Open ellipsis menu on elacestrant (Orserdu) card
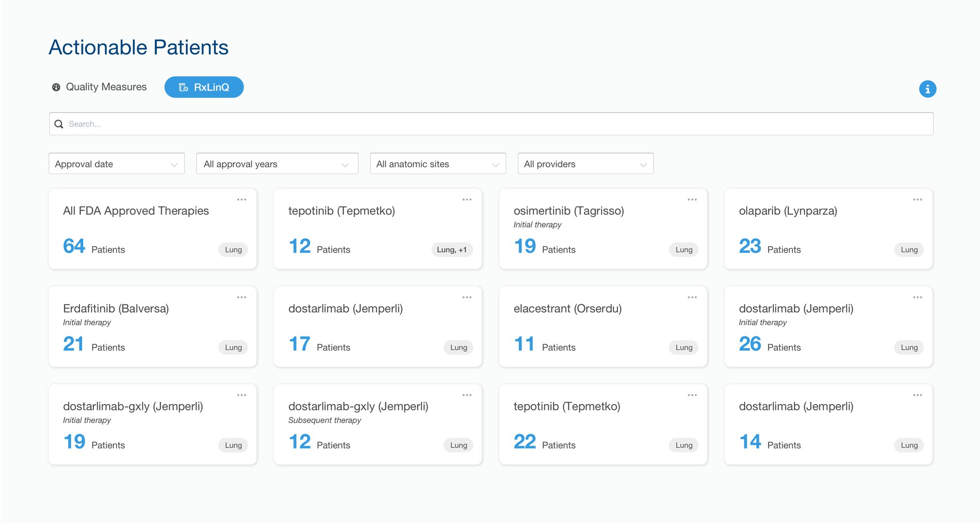Screen dimensions: 980x523 pyautogui.click(x=692, y=297)
